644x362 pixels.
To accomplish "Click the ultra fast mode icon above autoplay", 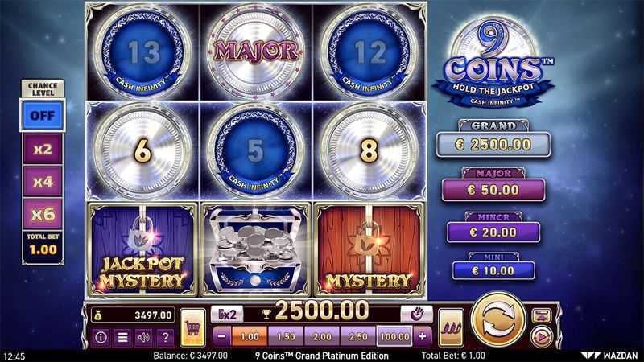I will (541, 315).
